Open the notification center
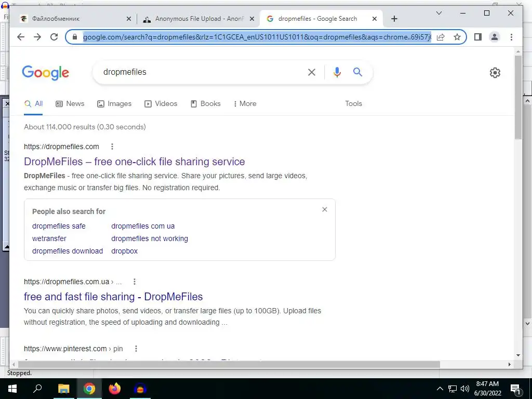532x399 pixels. [x=516, y=389]
